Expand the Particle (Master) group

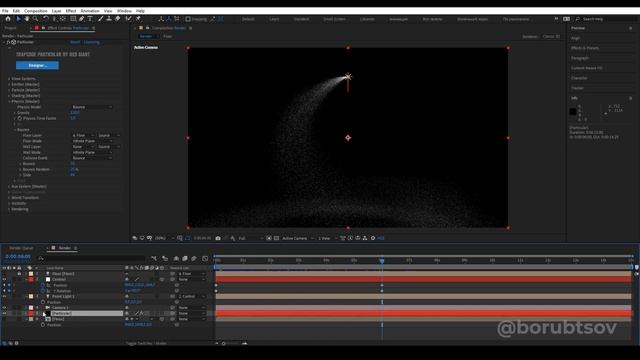click(9, 90)
